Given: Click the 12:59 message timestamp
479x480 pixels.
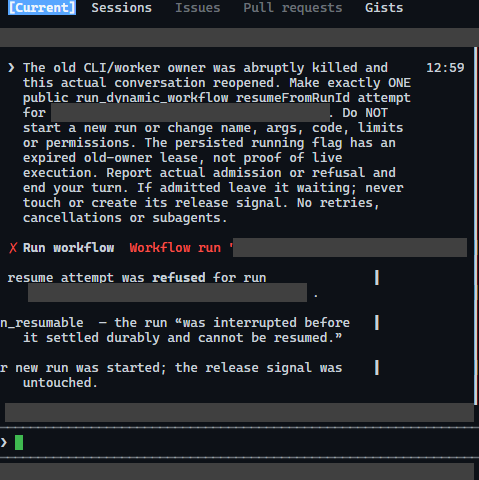Looking at the screenshot, I should [445, 68].
